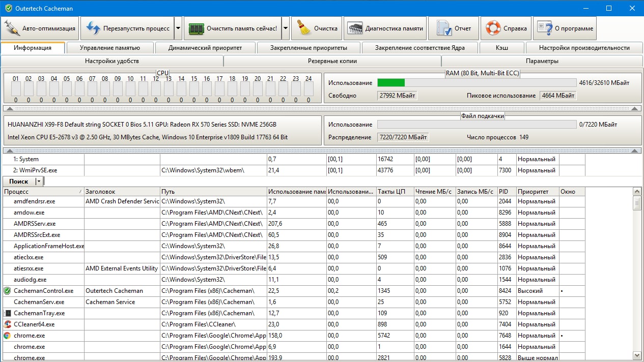The width and height of the screenshot is (644, 362).
Task: Click the Диагностика памяти memory icon
Action: point(355,28)
